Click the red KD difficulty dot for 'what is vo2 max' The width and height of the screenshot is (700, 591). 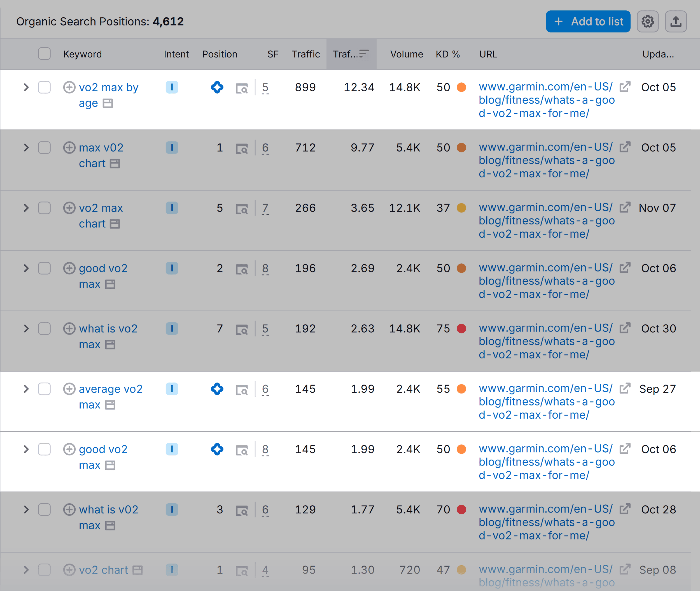tap(462, 329)
